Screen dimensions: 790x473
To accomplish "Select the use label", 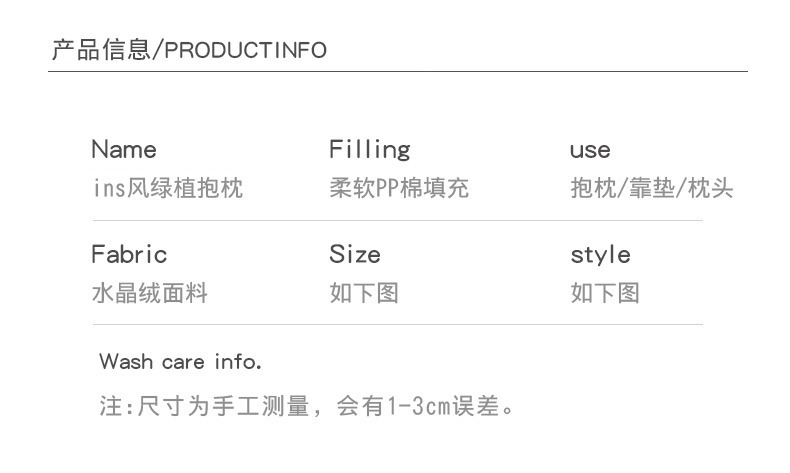I will click(589, 151).
